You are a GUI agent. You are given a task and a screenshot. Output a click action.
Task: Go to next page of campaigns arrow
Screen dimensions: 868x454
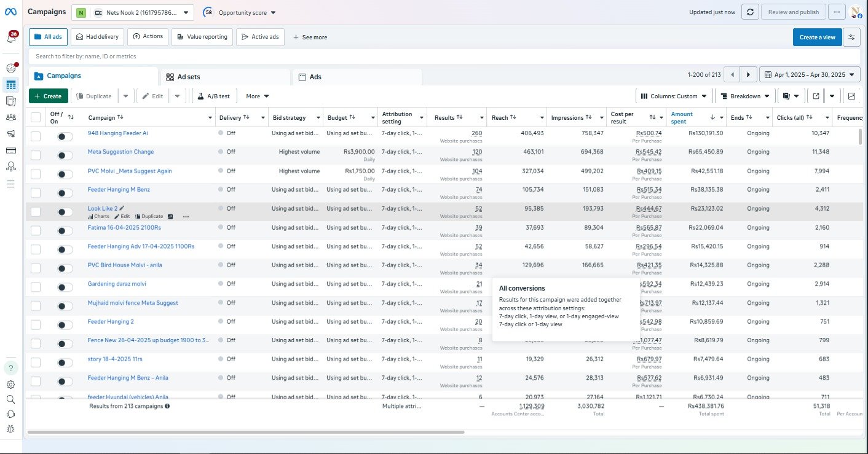click(x=748, y=75)
